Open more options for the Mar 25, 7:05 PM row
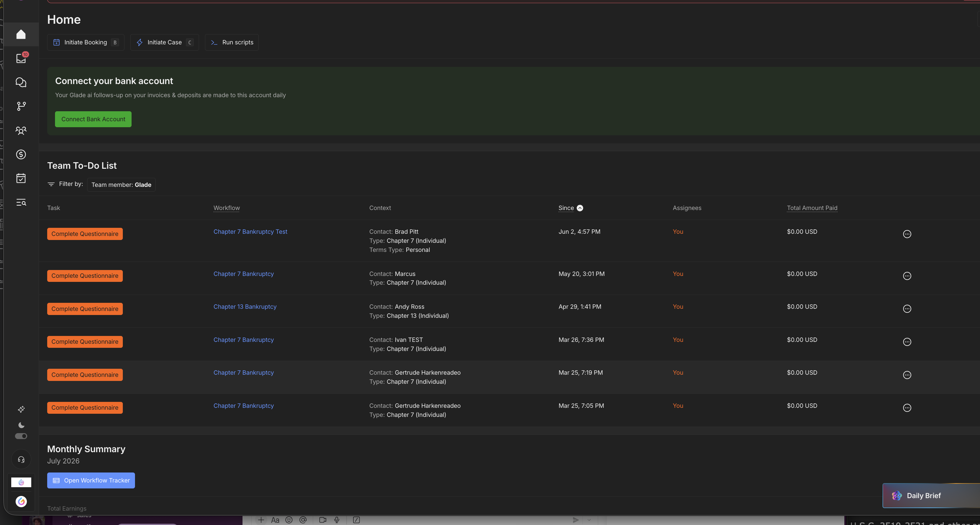Viewport: 980px width, 525px height. [x=907, y=408]
